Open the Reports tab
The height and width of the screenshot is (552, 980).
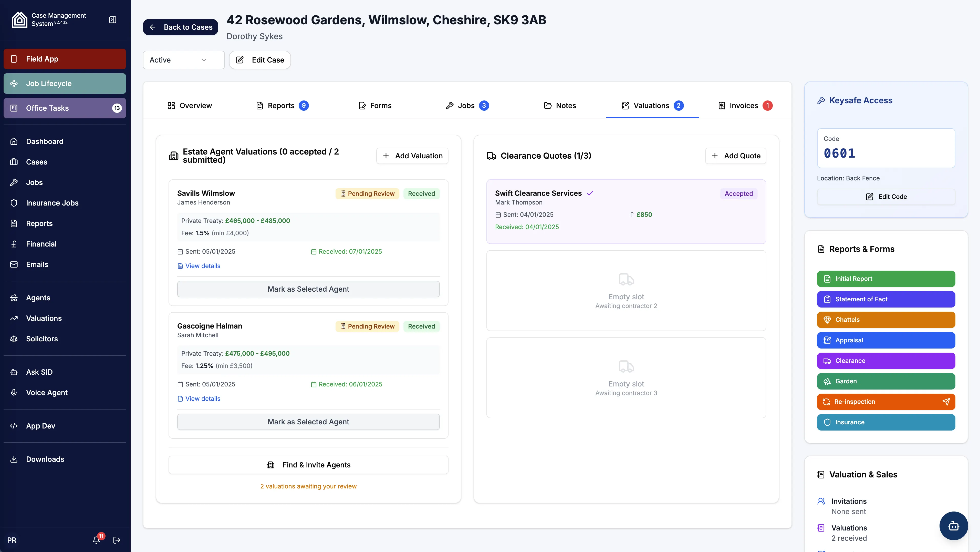coord(282,105)
